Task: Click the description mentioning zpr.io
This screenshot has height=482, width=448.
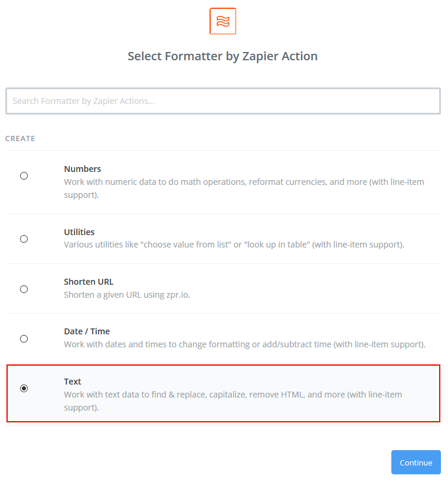Action: [x=127, y=295]
